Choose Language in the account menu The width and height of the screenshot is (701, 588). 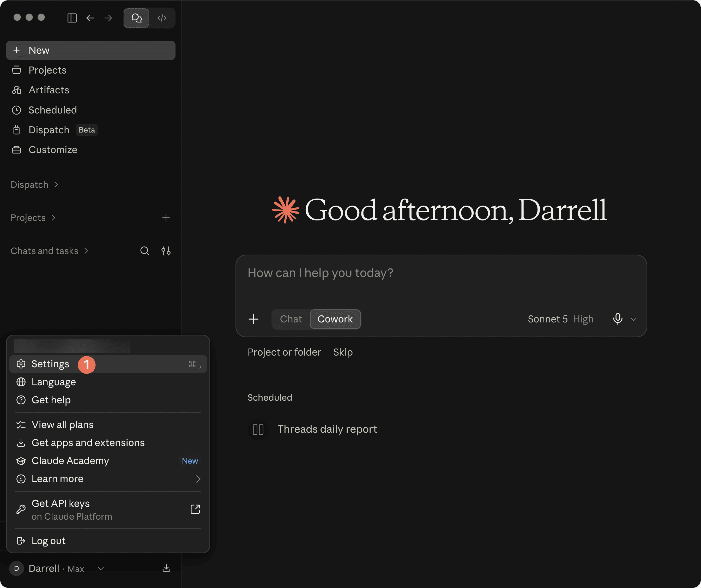108,382
